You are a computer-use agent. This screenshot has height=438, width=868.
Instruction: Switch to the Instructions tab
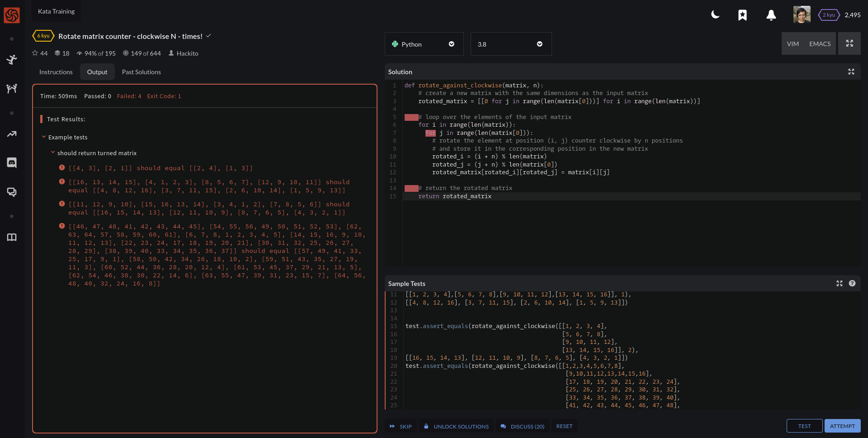pos(56,72)
